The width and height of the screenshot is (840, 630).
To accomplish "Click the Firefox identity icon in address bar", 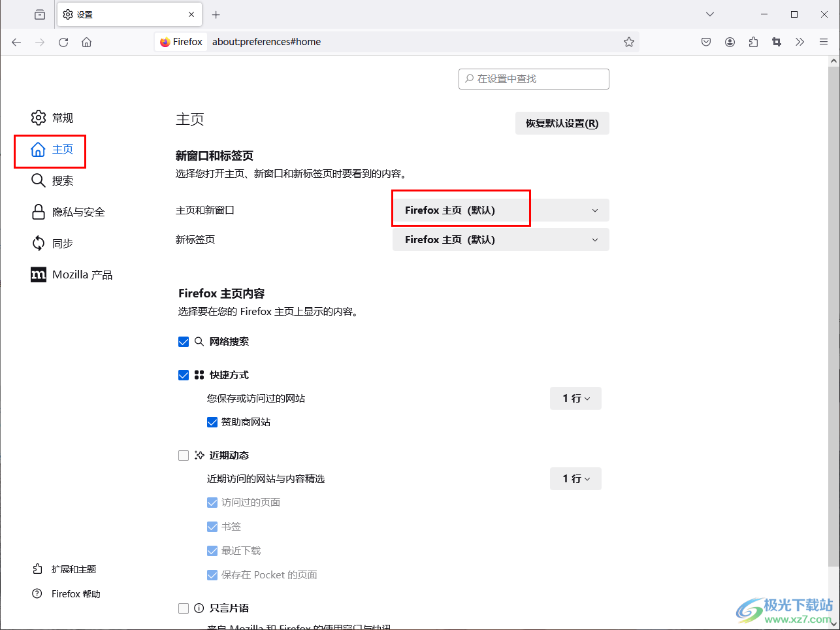I will pos(181,42).
